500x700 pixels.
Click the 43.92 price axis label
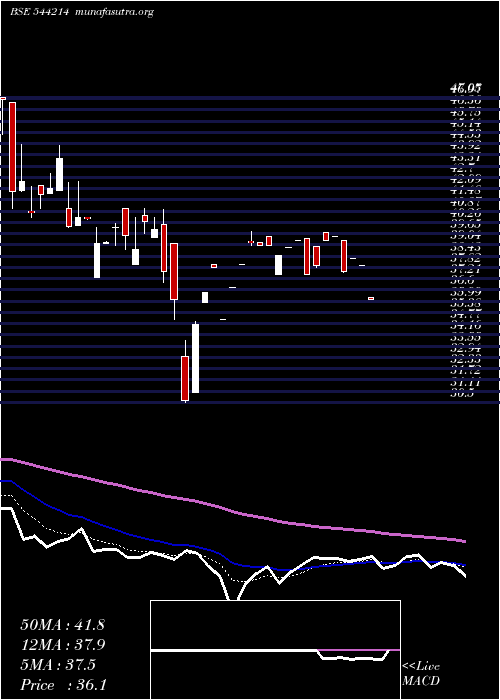click(465, 146)
